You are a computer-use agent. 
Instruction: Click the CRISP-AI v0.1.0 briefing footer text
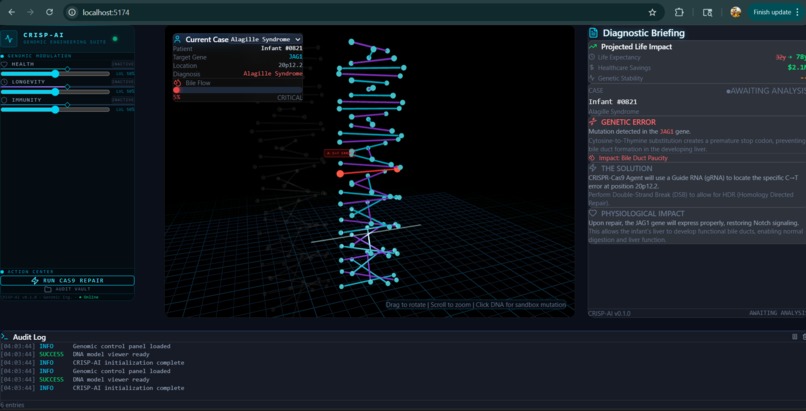pos(609,313)
